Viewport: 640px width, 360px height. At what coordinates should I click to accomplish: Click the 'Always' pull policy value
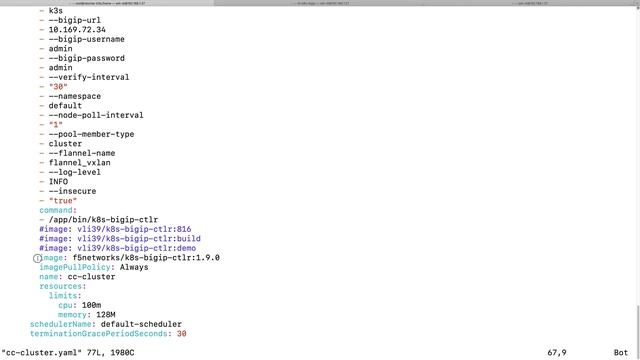(x=134, y=267)
